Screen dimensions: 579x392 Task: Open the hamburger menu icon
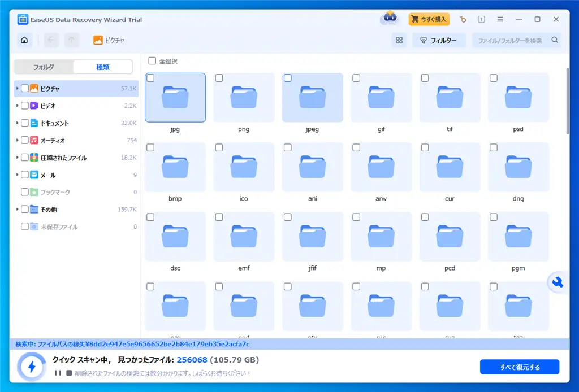pyautogui.click(x=500, y=19)
